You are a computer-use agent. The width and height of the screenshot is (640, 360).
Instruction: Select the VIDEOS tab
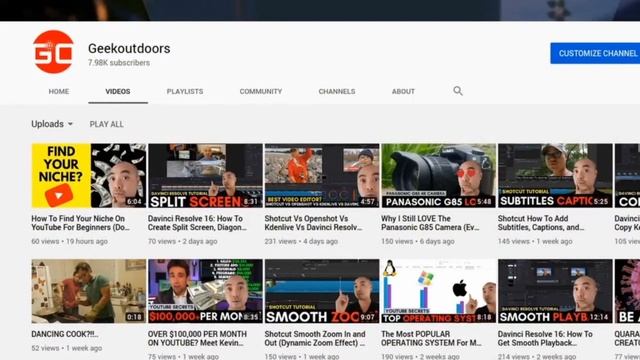pos(118,91)
